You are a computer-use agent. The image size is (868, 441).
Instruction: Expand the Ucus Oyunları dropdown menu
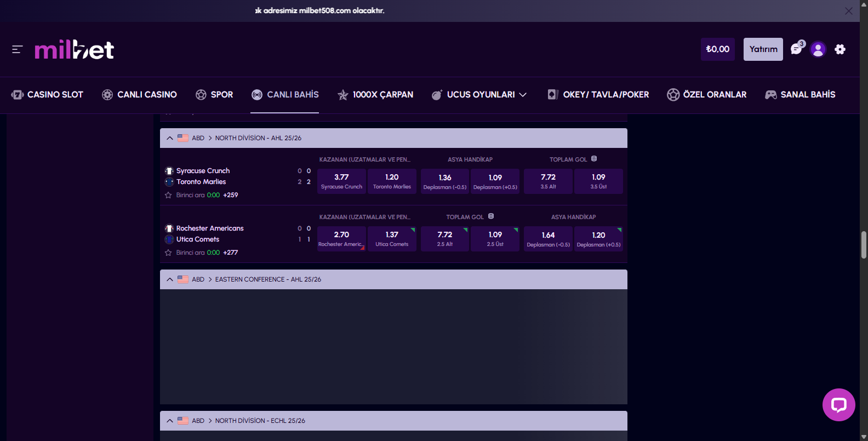coord(523,95)
